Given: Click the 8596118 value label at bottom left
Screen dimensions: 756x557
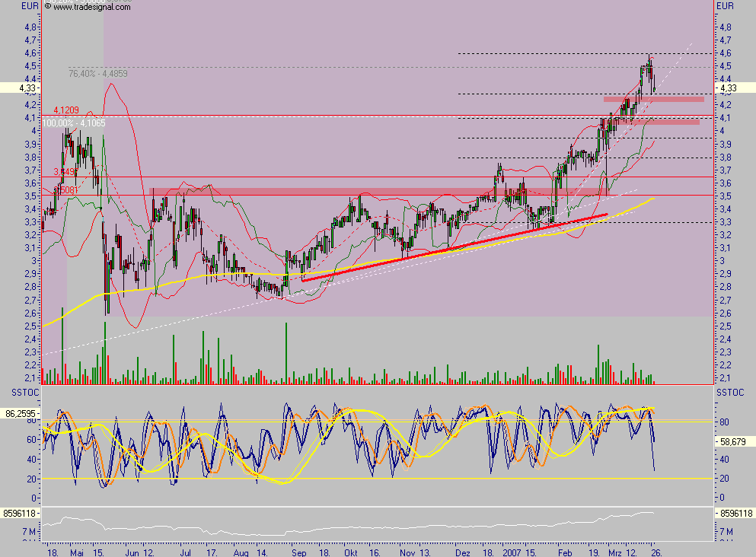Looking at the screenshot, I should [19, 514].
